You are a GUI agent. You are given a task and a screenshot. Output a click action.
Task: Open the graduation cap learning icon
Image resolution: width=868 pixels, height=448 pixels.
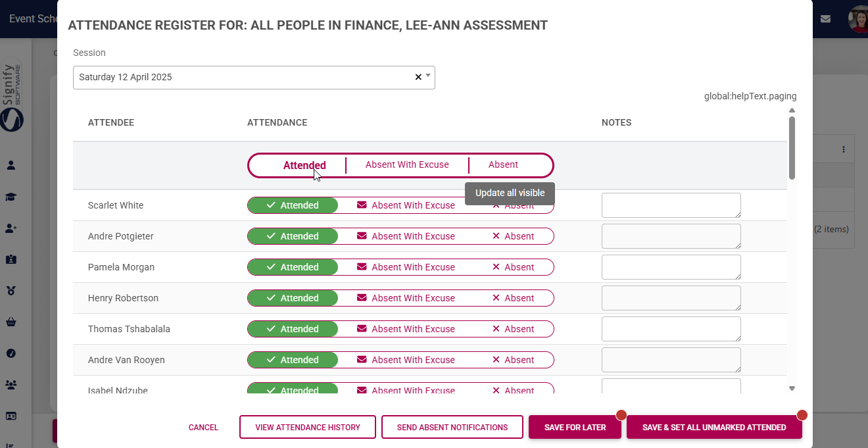(x=11, y=197)
